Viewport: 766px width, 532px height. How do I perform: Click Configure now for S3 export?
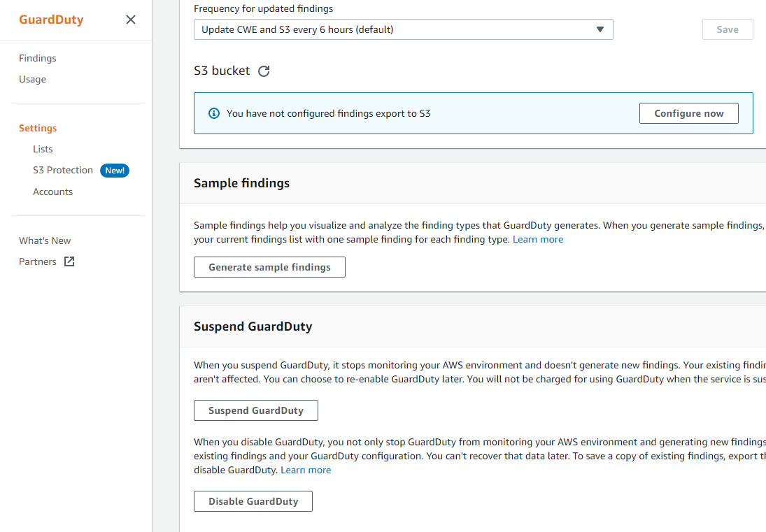(688, 113)
